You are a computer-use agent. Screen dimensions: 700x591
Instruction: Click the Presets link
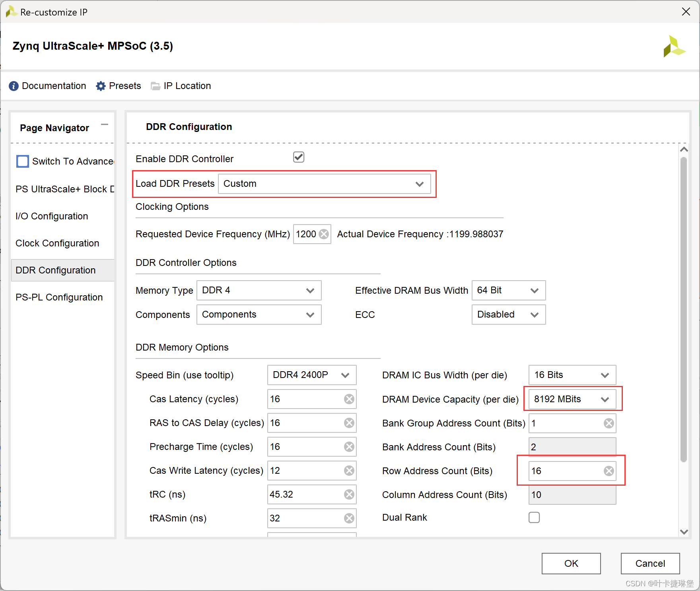pyautogui.click(x=125, y=86)
